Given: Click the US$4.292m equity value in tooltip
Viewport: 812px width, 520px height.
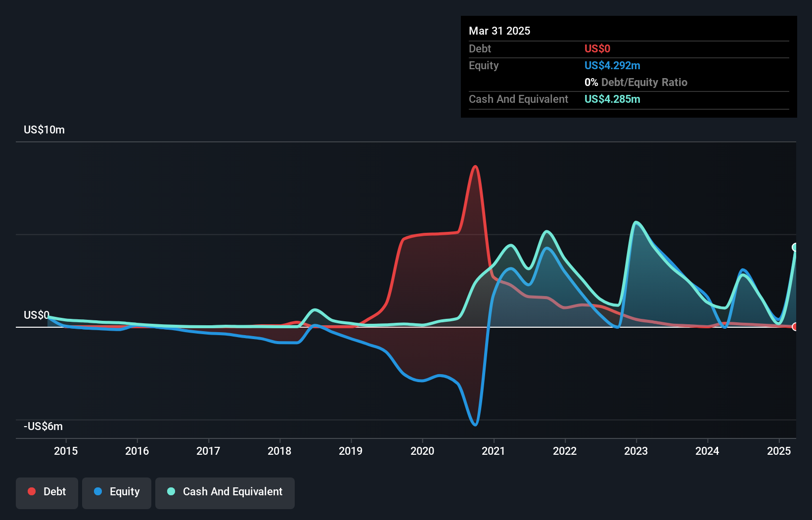Looking at the screenshot, I should (612, 65).
